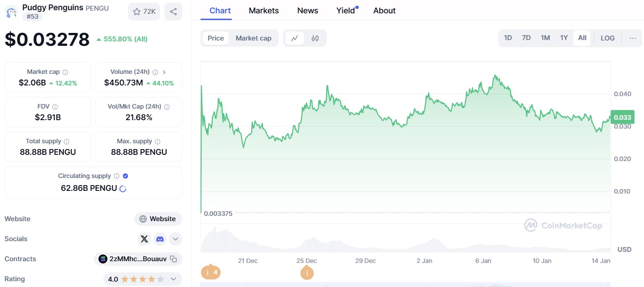644x287 pixels.
Task: Toggle chart to Market cap view
Action: tap(254, 38)
